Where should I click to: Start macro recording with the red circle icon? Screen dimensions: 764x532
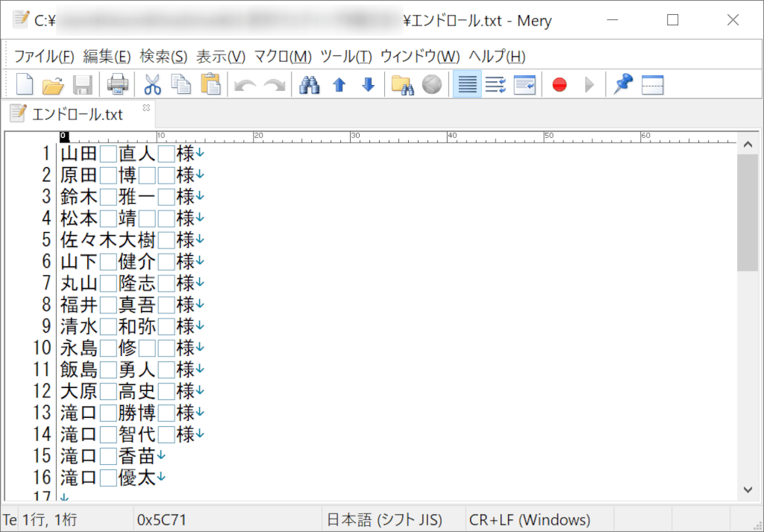click(560, 84)
